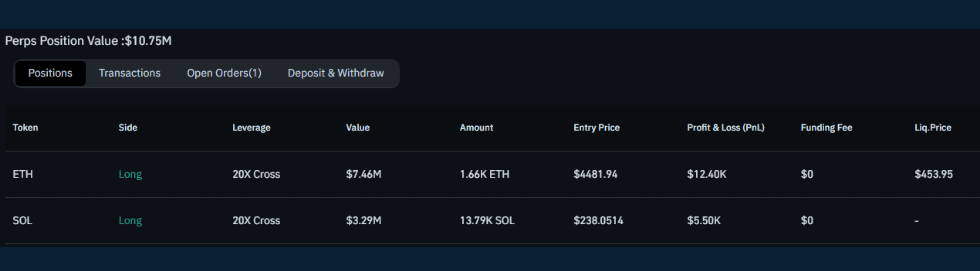Click the SOL entry price $238.0514
This screenshot has height=271, width=980.
click(598, 221)
